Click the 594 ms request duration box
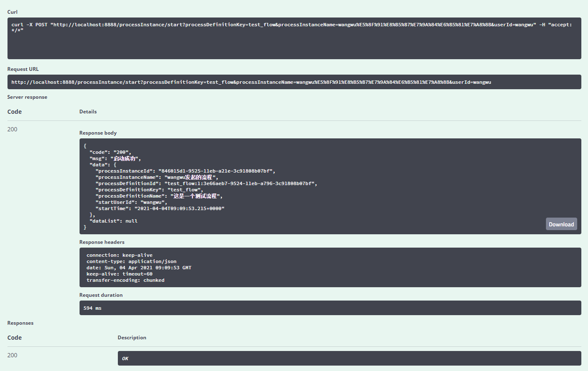The height and width of the screenshot is (371, 588). (330, 308)
